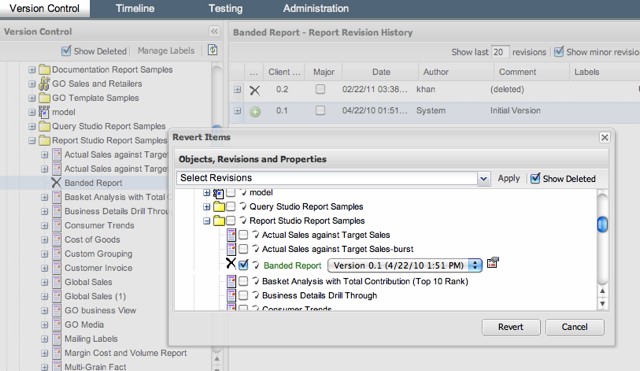Check the Major box for revision 0.1
The image size is (640, 371).
(320, 110)
